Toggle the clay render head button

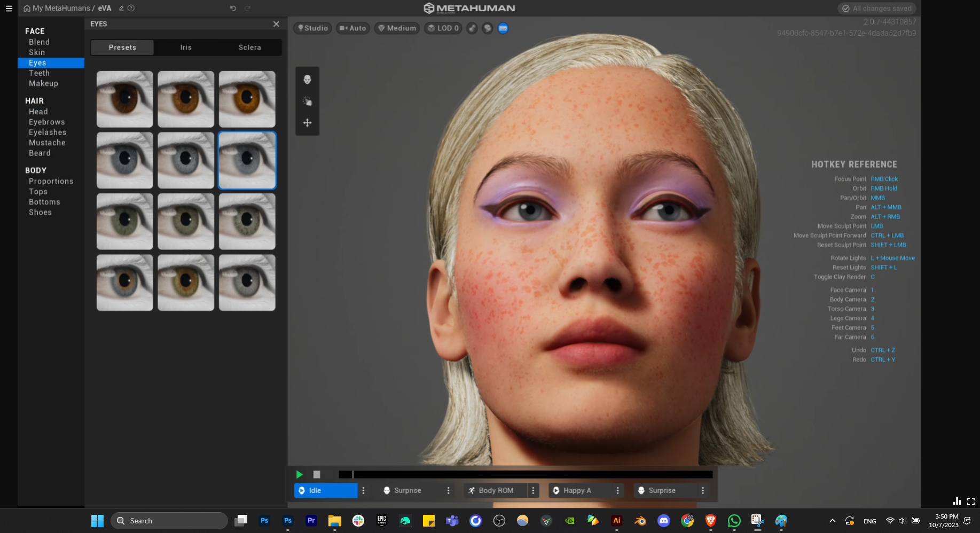(x=488, y=28)
